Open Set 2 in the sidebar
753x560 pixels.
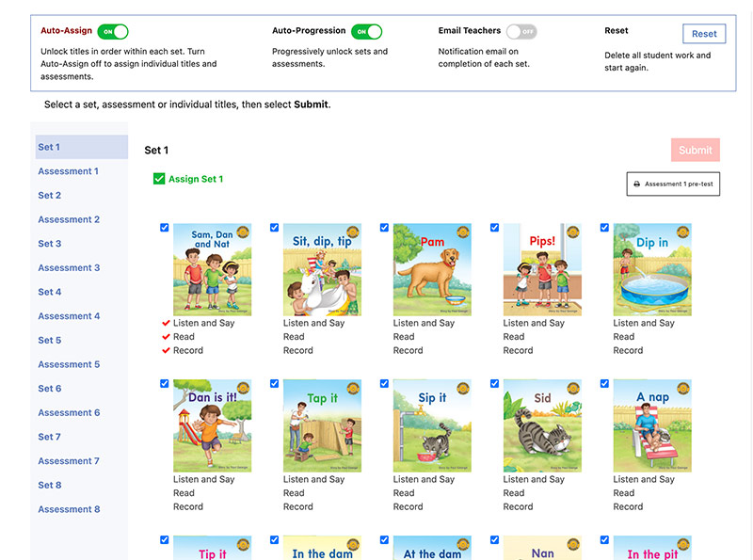[x=49, y=195]
